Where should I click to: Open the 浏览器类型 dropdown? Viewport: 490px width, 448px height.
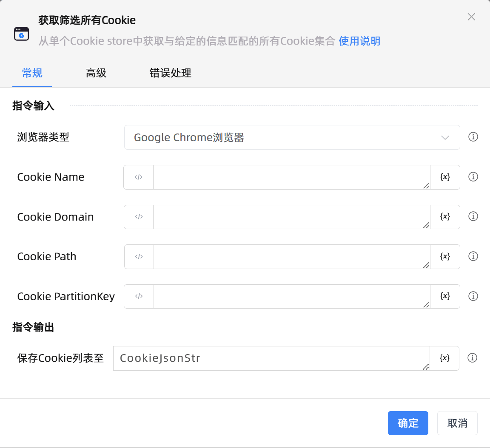pyautogui.click(x=292, y=137)
